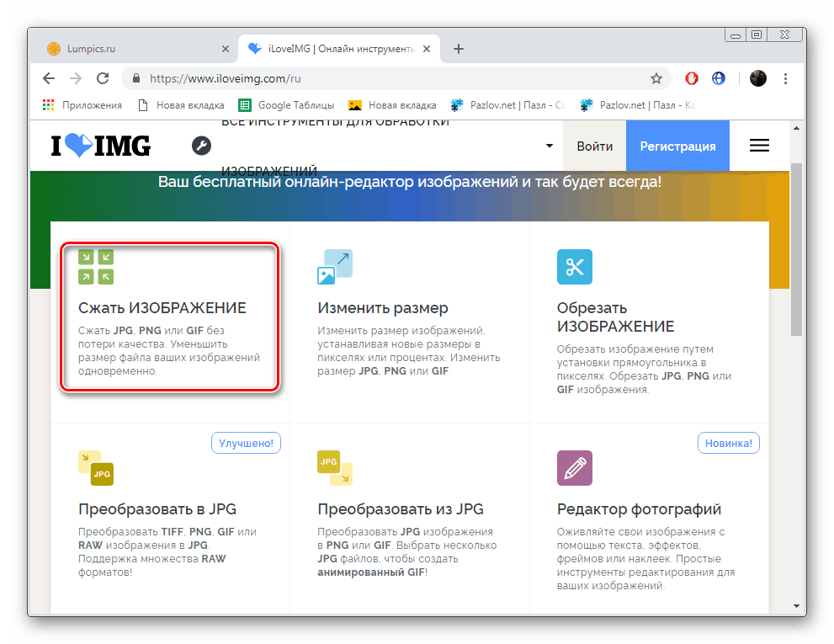Click the Новинка! badge on Редактор фотографий
The height and width of the screenshot is (644, 834).
coord(728,442)
